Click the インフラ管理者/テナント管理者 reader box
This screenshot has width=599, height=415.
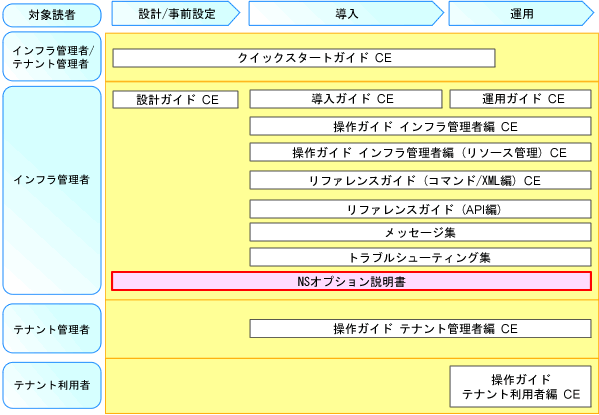pyautogui.click(x=52, y=57)
